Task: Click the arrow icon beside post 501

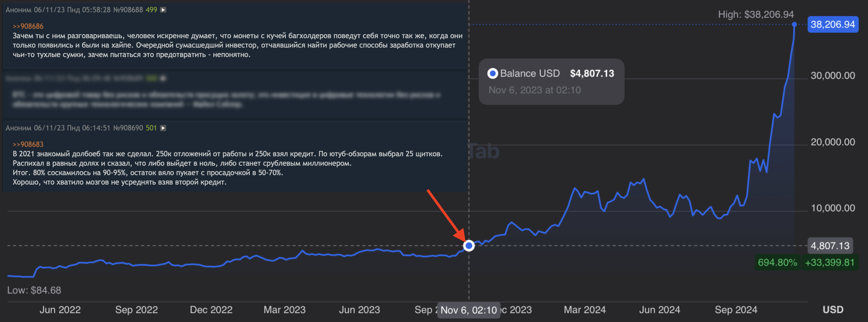Action: pos(163,128)
